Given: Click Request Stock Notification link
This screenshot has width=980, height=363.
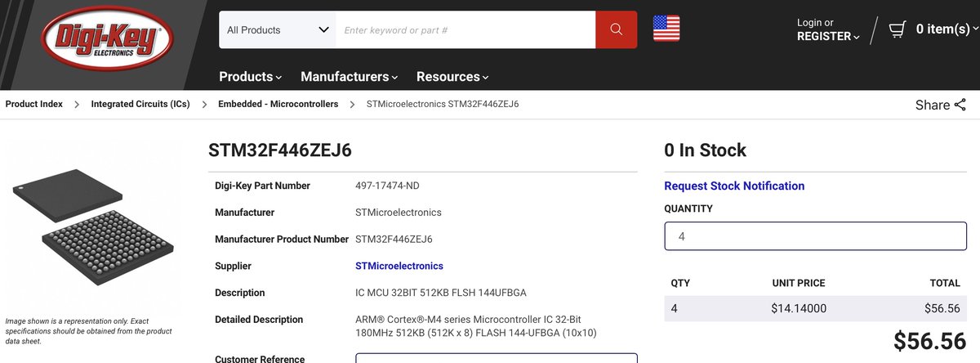Looking at the screenshot, I should [734, 186].
